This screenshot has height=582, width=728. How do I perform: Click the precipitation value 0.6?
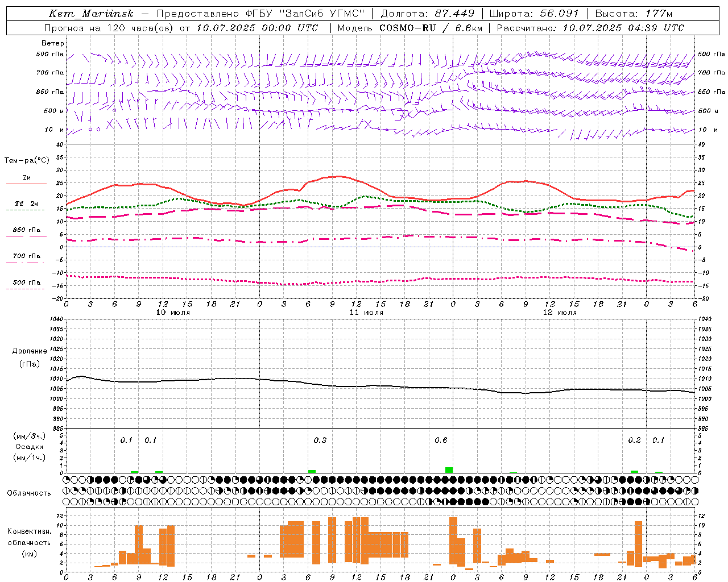pos(441,440)
